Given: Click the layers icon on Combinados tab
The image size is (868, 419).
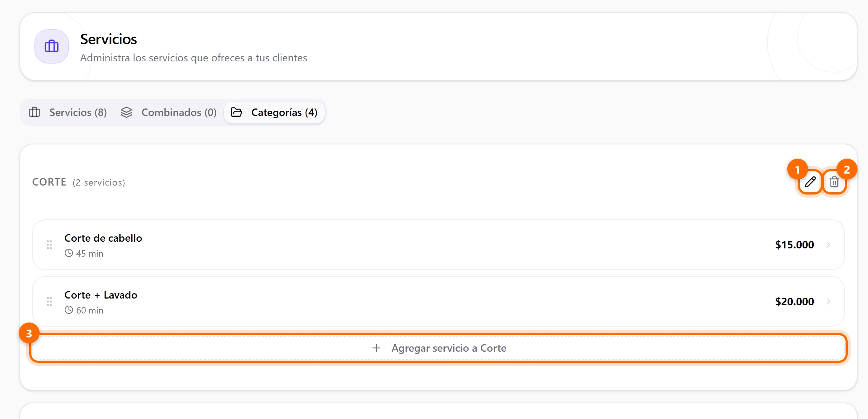Looking at the screenshot, I should [x=126, y=112].
